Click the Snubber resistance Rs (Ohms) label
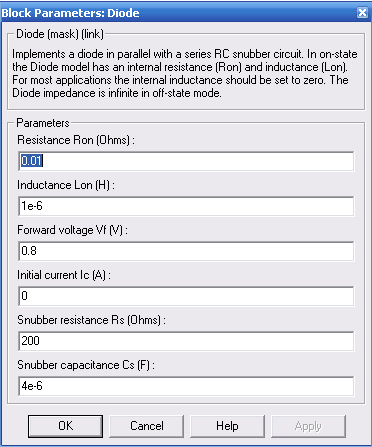372x447 pixels. [92, 320]
